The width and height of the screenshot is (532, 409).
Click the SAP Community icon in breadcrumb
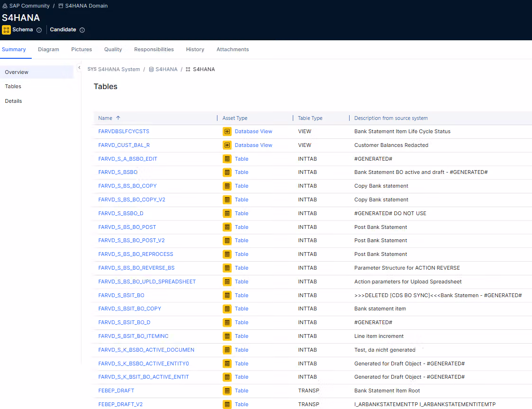point(5,6)
